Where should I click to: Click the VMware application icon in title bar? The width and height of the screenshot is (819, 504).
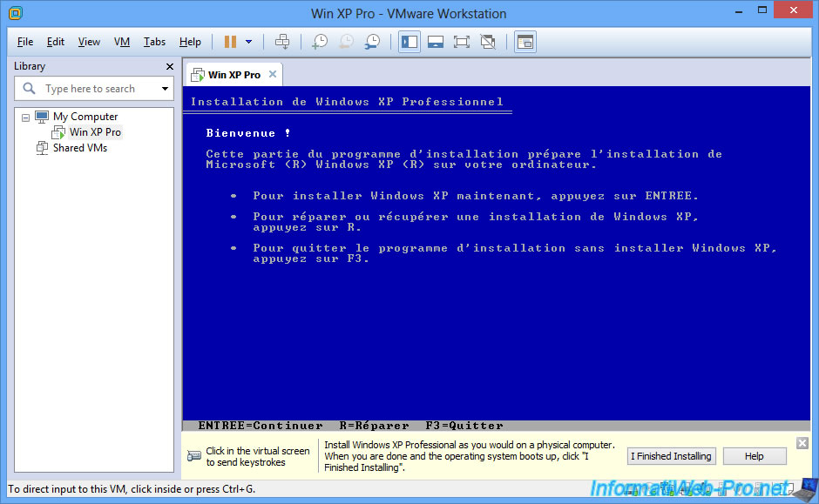click(15, 13)
